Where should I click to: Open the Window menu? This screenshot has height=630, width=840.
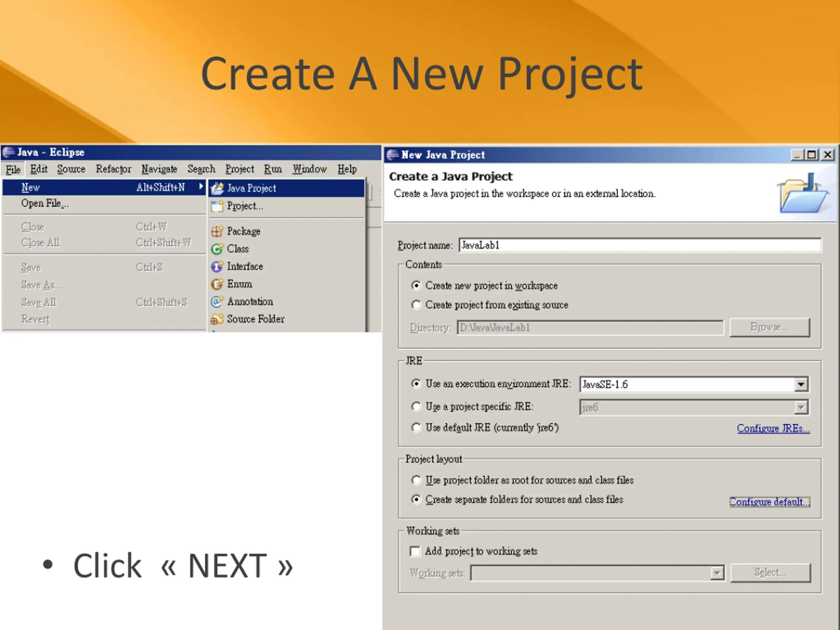click(309, 169)
